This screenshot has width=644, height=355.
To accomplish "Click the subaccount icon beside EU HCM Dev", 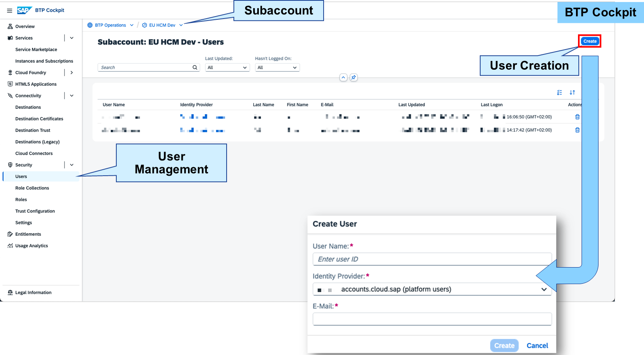I will pyautogui.click(x=144, y=25).
